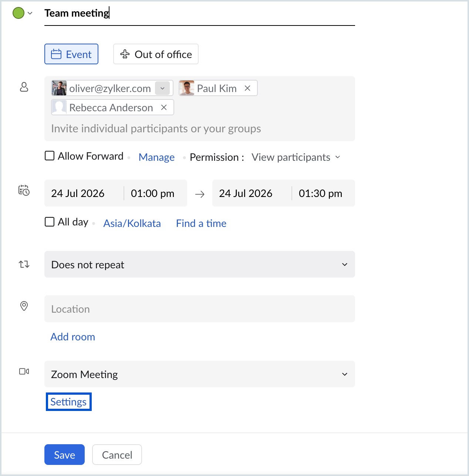Open the Does not repeat dropdown
Screen dimensions: 469x476
pos(200,264)
